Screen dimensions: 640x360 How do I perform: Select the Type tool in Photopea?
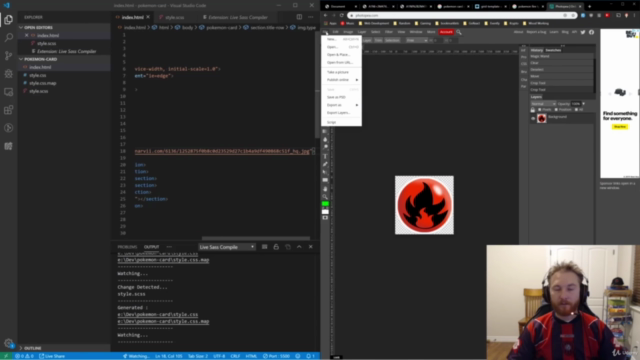point(325,156)
